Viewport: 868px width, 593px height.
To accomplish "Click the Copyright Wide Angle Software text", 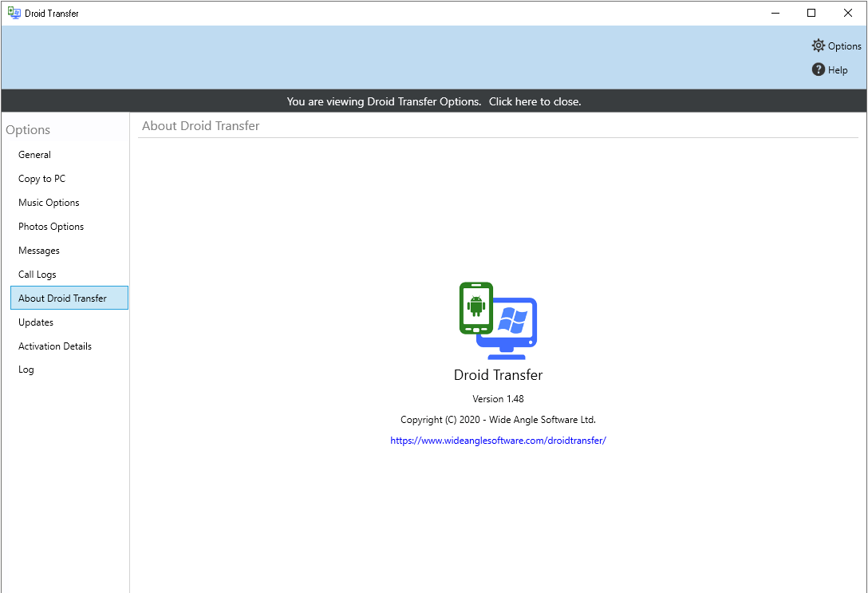I will tap(498, 420).
